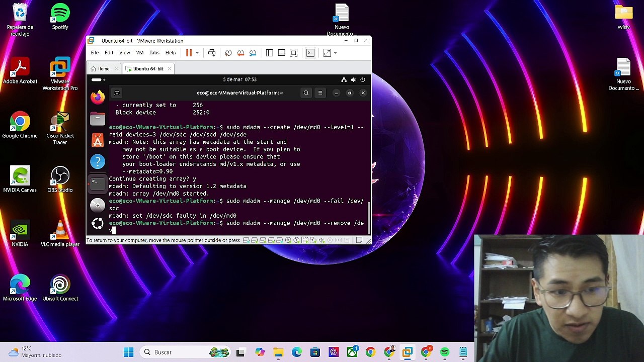
Task: Select Adobe Acrobat desktop icon
Action: [x=20, y=71]
